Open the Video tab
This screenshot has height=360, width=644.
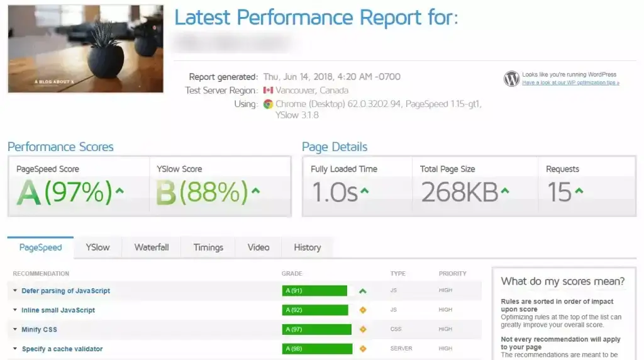(x=258, y=247)
